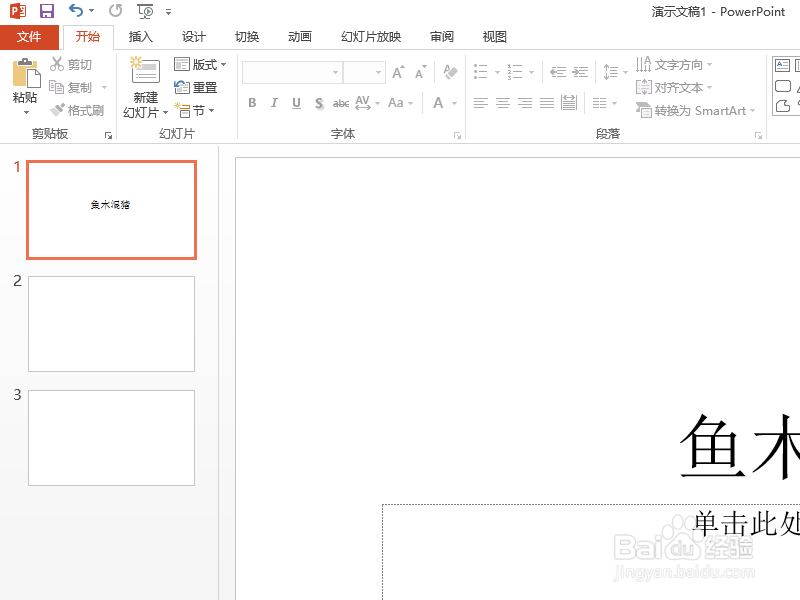Click the numbering list icon
This screenshot has width=800, height=600.
515,72
